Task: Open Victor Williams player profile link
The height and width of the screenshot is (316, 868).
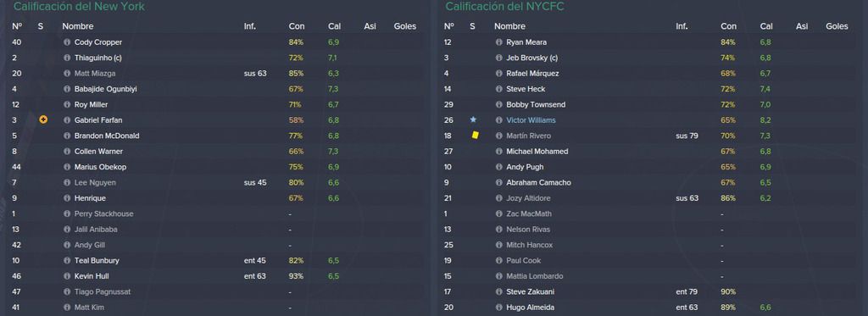Action: click(x=531, y=120)
